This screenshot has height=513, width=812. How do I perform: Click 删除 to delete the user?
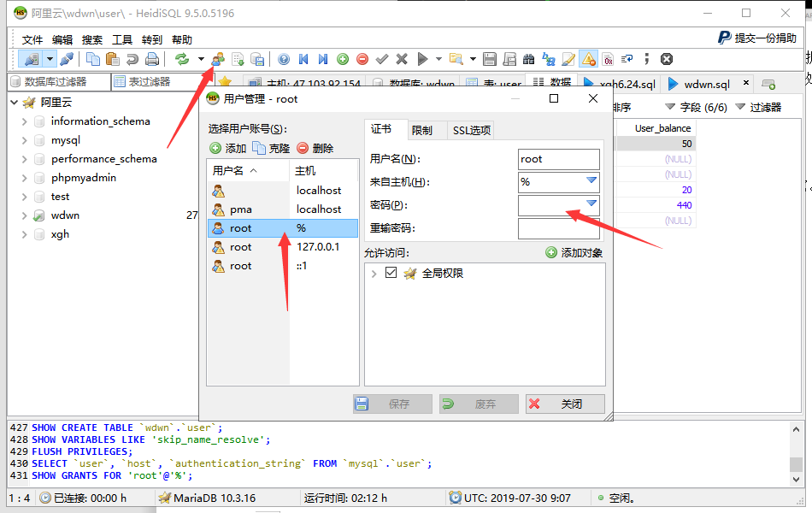(x=315, y=148)
